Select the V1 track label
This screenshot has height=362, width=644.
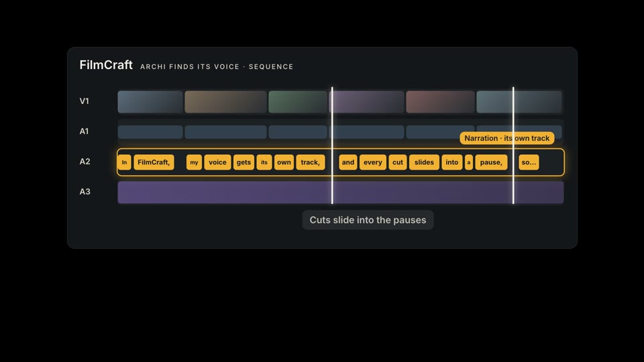[x=85, y=101]
